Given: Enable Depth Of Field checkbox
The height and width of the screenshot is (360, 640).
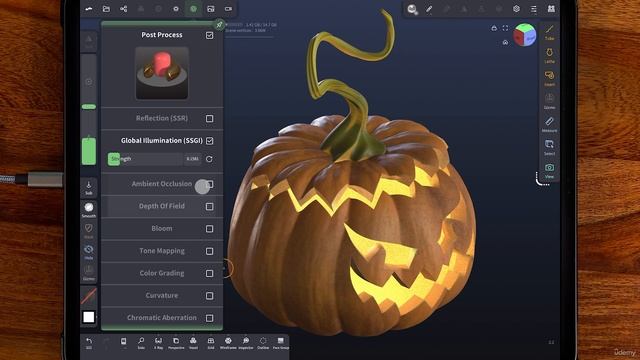Looking at the screenshot, I should [x=209, y=207].
